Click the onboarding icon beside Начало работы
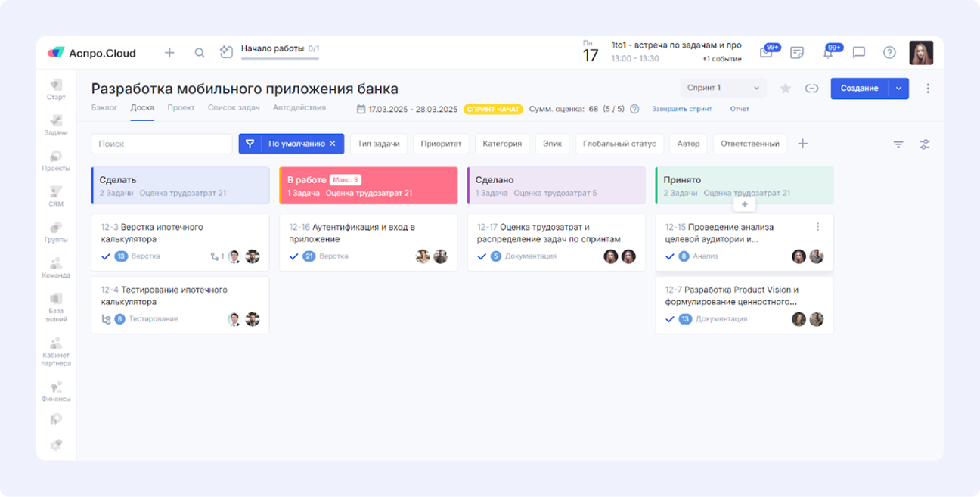 pos(226,52)
